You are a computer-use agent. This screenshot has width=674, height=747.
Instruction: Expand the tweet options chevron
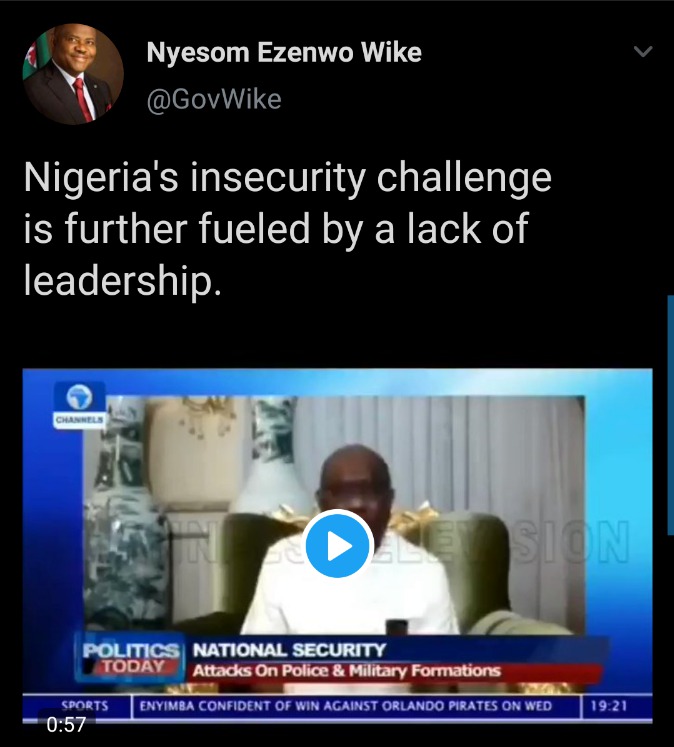[x=643, y=50]
